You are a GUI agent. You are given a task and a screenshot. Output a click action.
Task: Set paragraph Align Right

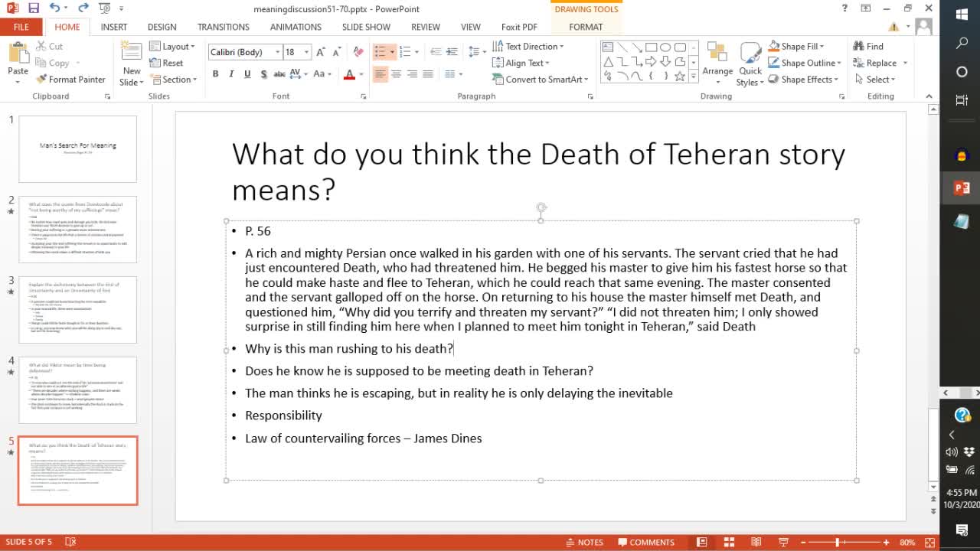point(412,74)
